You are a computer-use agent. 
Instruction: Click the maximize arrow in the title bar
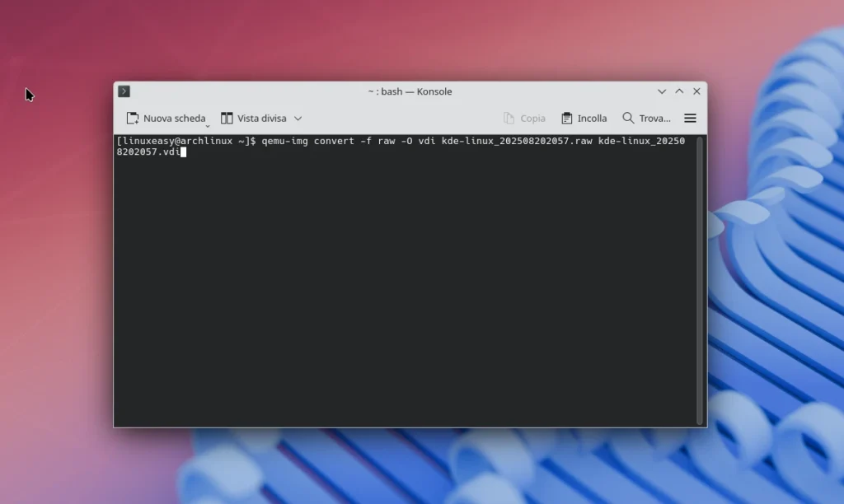[x=679, y=91]
